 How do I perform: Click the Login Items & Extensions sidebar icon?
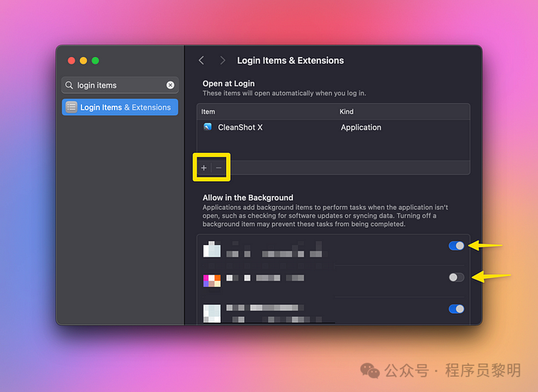pyautogui.click(x=71, y=107)
